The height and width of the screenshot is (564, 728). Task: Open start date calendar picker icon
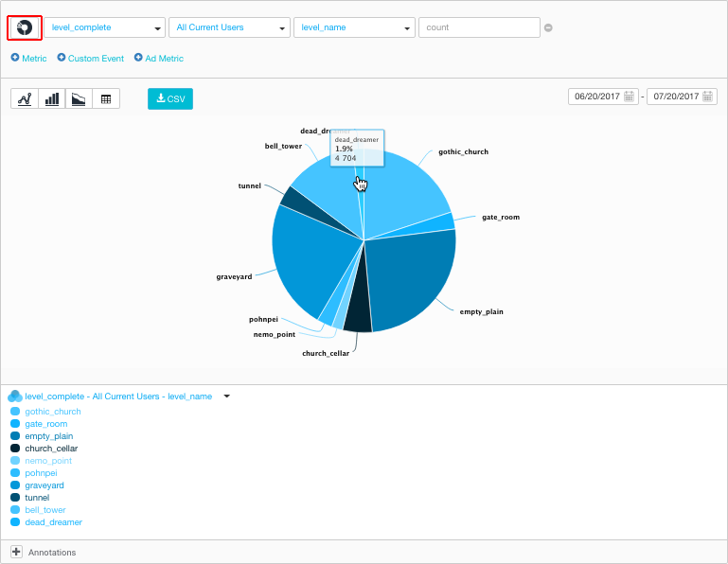tap(629, 97)
